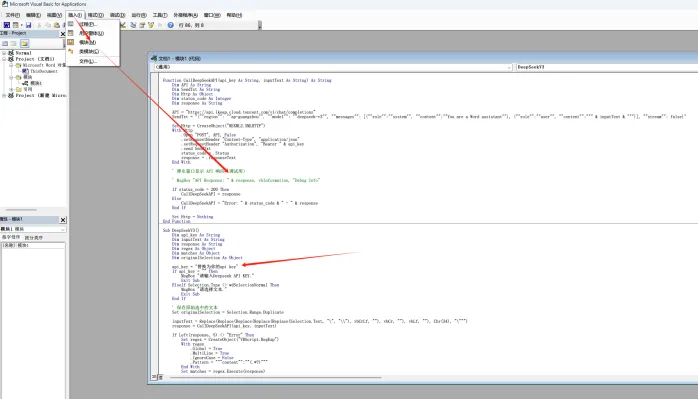698x399 pixels.
Task: Toggle Folders icon in Project panel
Action: [24, 43]
